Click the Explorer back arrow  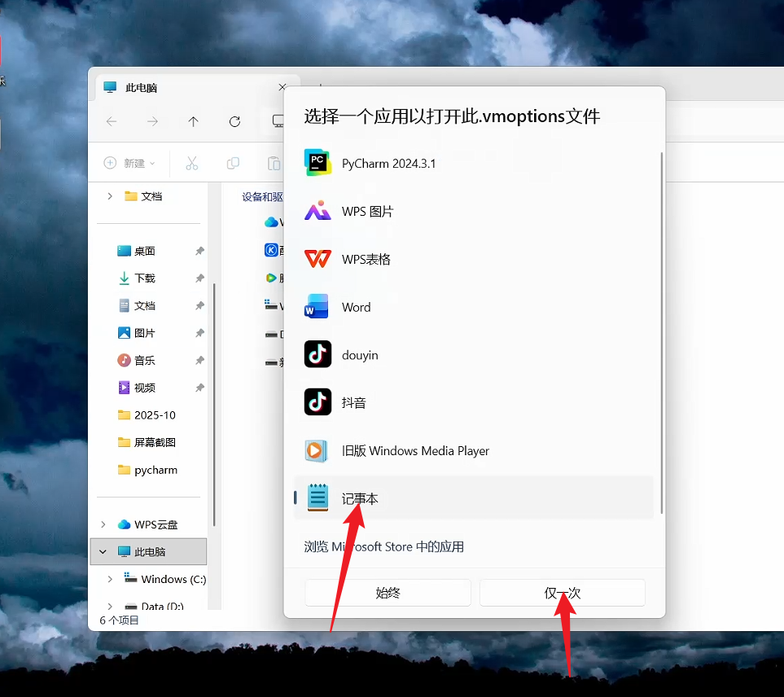coord(112,121)
